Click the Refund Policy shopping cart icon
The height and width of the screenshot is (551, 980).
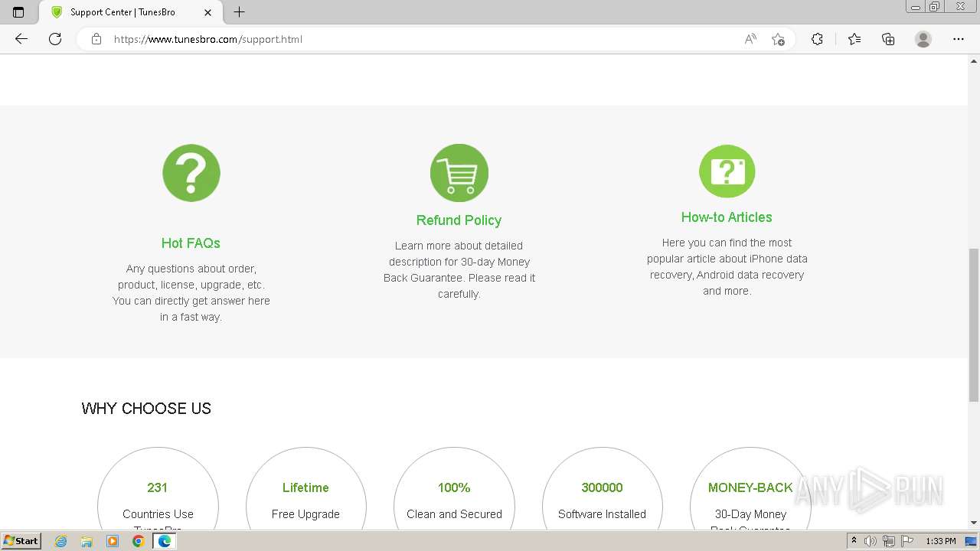coord(459,173)
